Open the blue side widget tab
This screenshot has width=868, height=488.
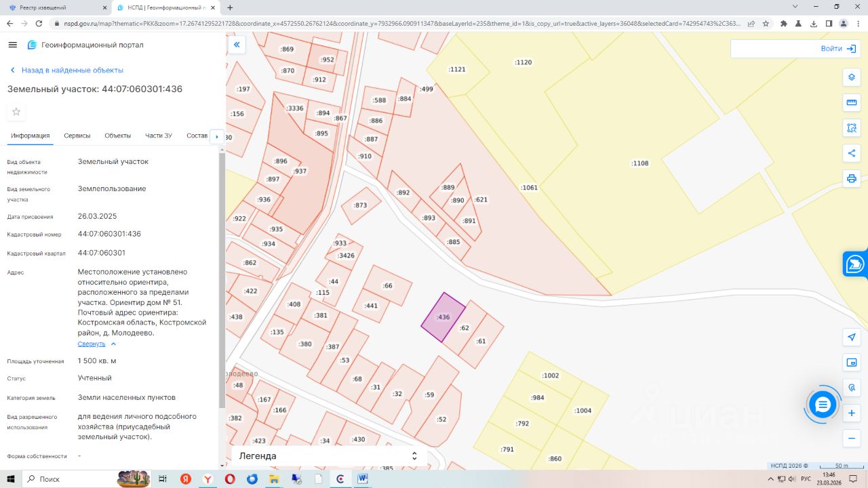(x=856, y=264)
